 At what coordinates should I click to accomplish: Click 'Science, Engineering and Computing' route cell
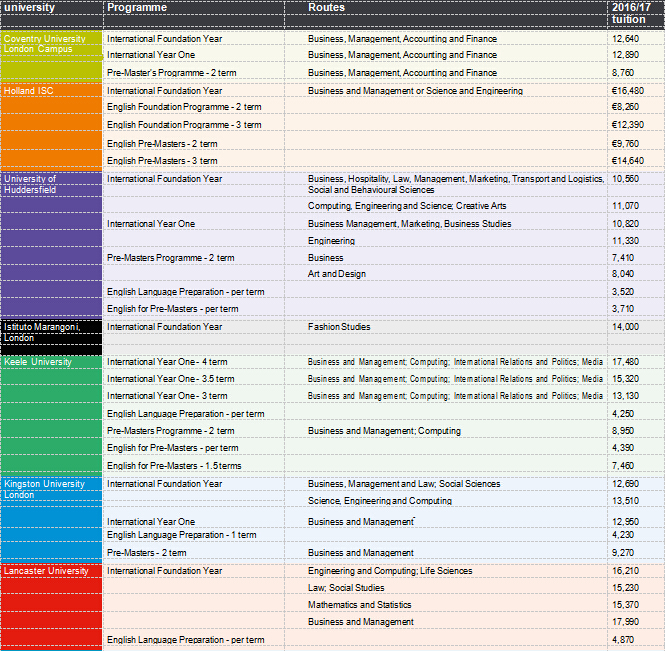click(380, 501)
